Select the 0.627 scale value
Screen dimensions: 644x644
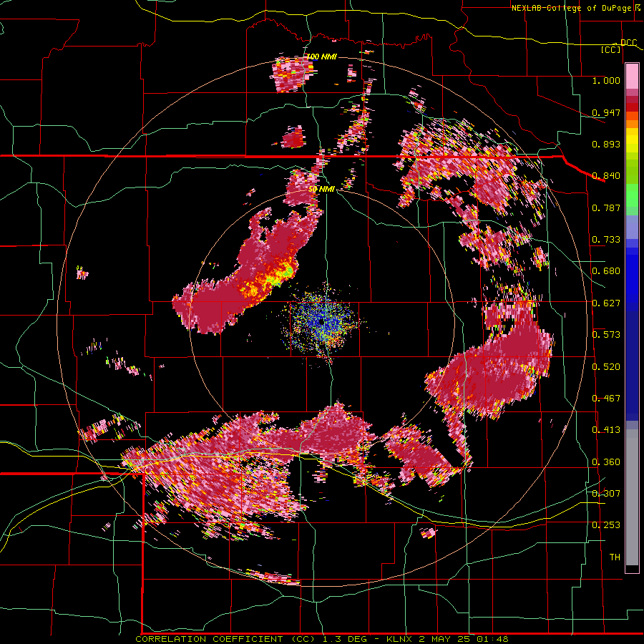click(x=606, y=303)
